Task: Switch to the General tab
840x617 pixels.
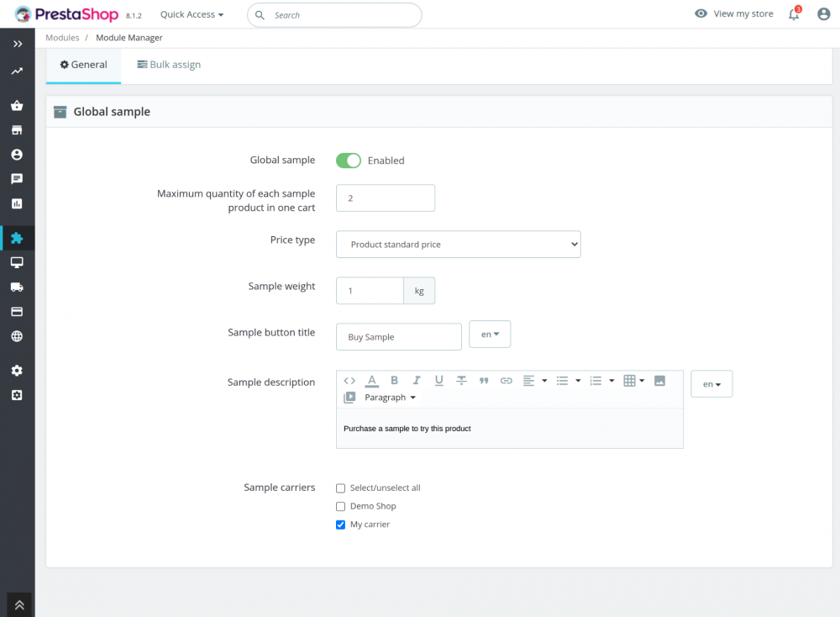Action: click(x=83, y=65)
